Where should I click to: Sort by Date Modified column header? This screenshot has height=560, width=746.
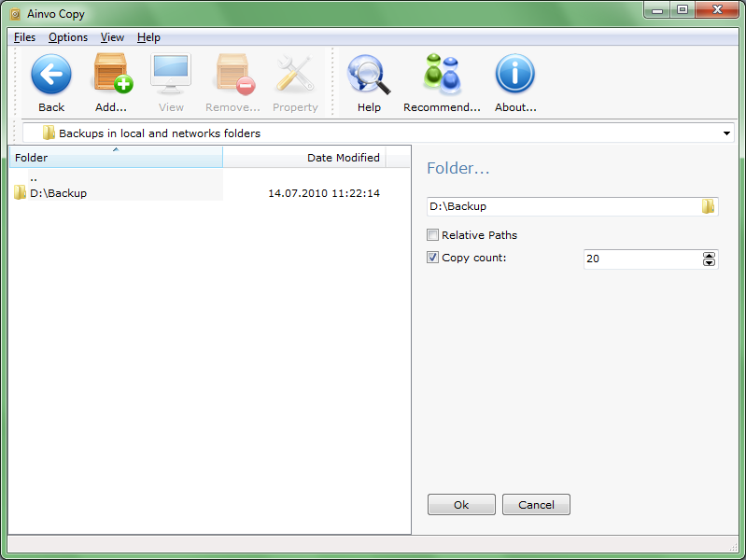[304, 157]
